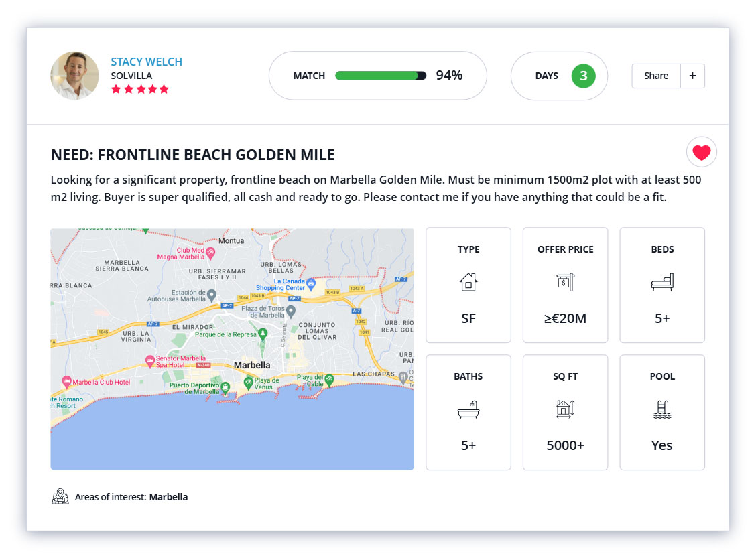Expand options with the plus button
Image resolution: width=756 pixels, height=556 pixels.
coord(692,76)
